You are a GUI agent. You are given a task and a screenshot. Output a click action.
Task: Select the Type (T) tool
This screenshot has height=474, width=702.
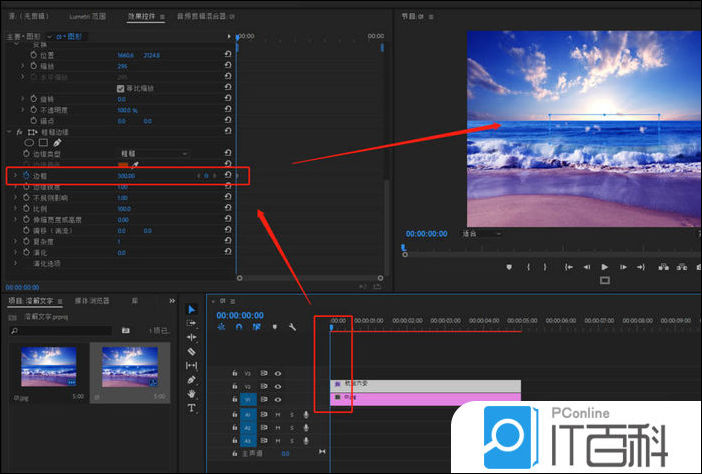point(192,408)
